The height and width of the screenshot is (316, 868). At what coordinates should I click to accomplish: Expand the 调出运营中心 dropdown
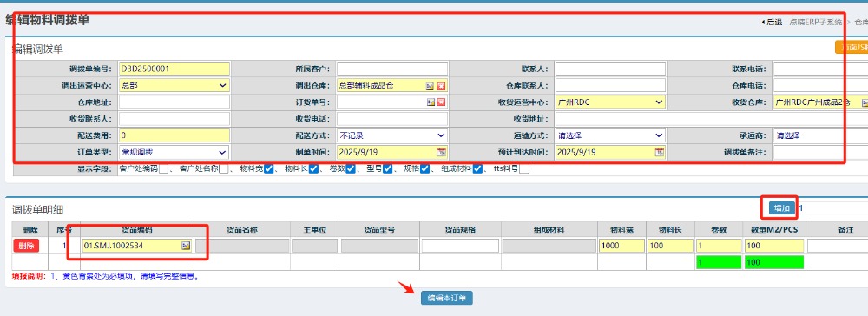point(174,86)
